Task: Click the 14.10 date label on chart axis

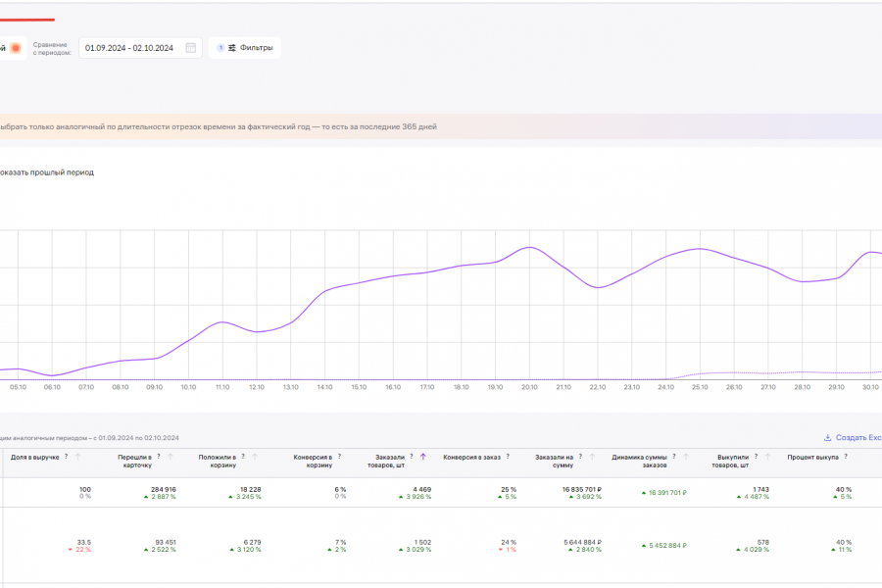Action: 324,387
